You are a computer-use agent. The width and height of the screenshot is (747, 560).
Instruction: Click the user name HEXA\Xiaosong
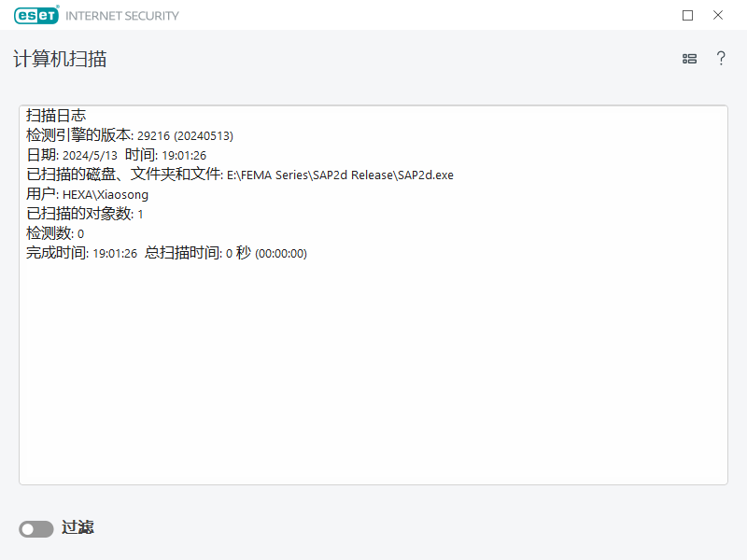point(106,195)
